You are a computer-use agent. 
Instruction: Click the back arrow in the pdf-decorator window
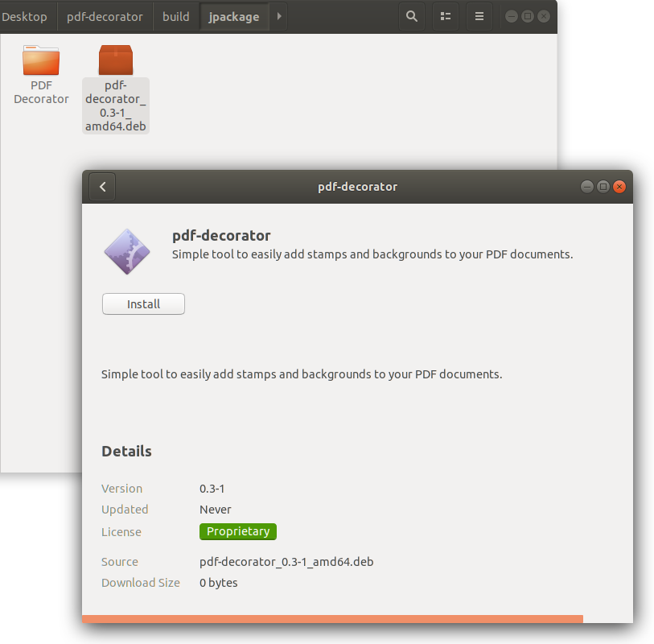101,186
